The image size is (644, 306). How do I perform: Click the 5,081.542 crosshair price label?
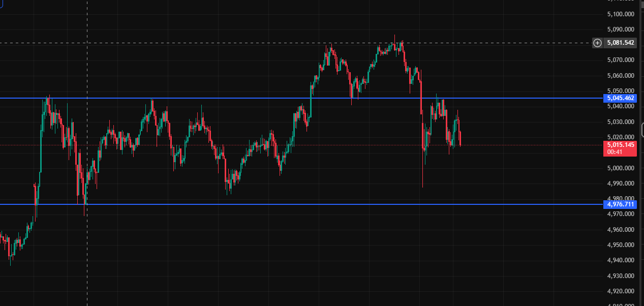pos(621,43)
